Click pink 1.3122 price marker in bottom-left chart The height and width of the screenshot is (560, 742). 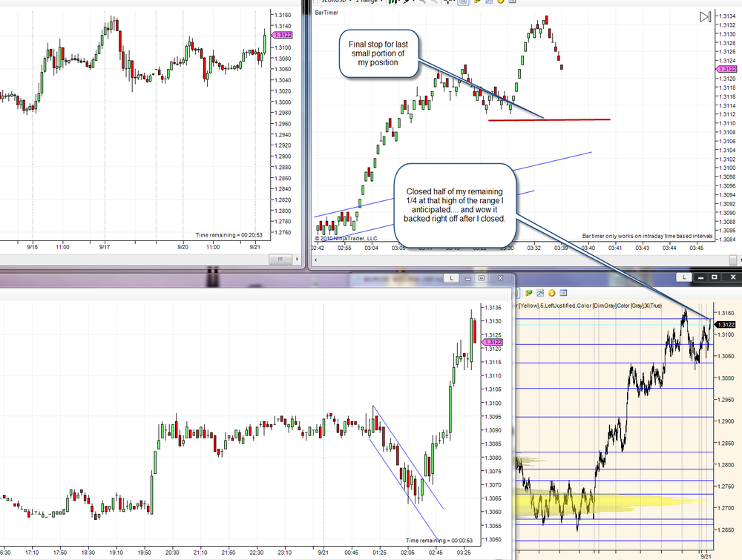pos(492,342)
